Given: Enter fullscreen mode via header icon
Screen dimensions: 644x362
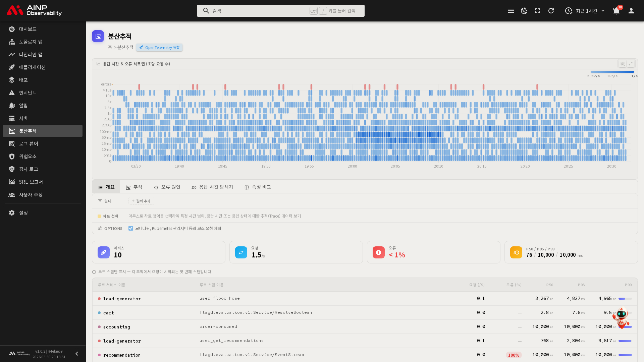Looking at the screenshot, I should 538,11.
